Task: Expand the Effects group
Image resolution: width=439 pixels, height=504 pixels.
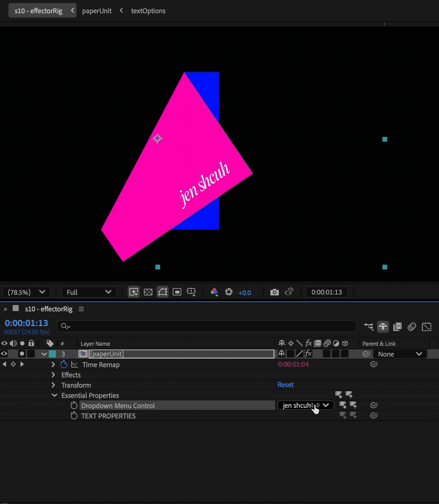Action: (x=53, y=375)
